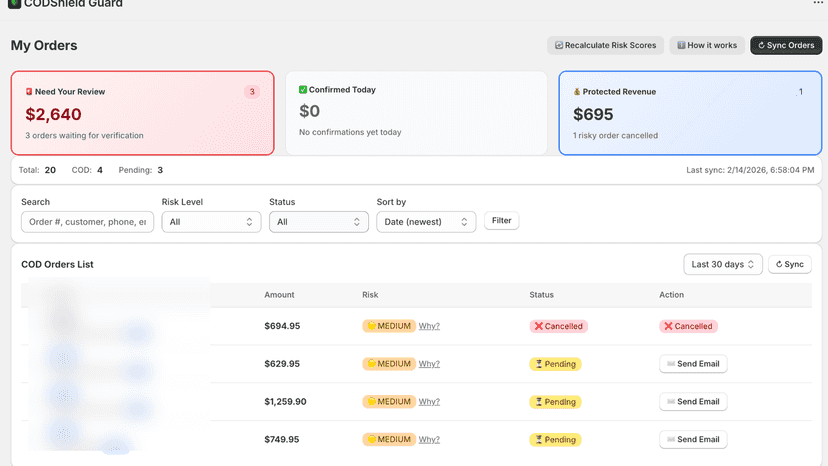Click MEDIUM risk badge on $749.95 order
The width and height of the screenshot is (828, 466).
point(389,440)
